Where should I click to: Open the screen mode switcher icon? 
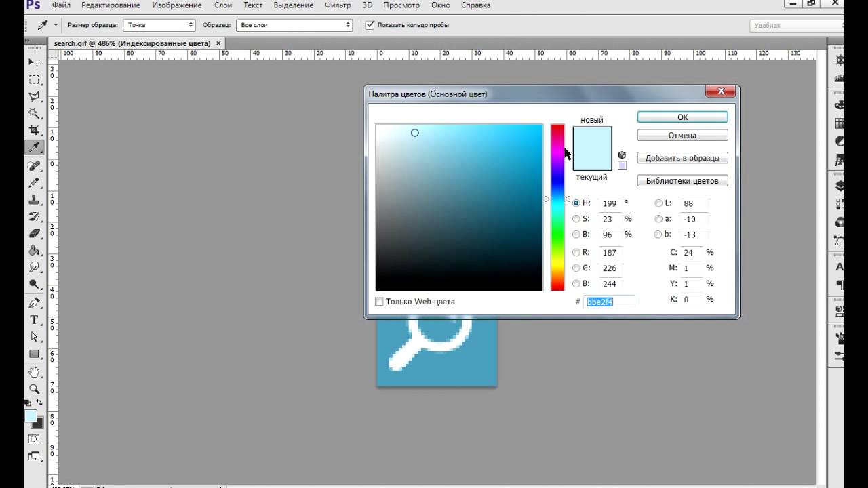click(x=34, y=456)
